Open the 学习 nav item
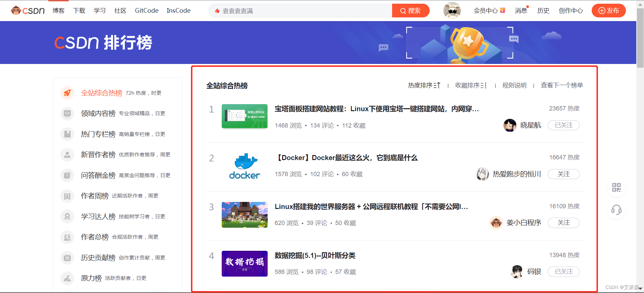 pyautogui.click(x=100, y=11)
